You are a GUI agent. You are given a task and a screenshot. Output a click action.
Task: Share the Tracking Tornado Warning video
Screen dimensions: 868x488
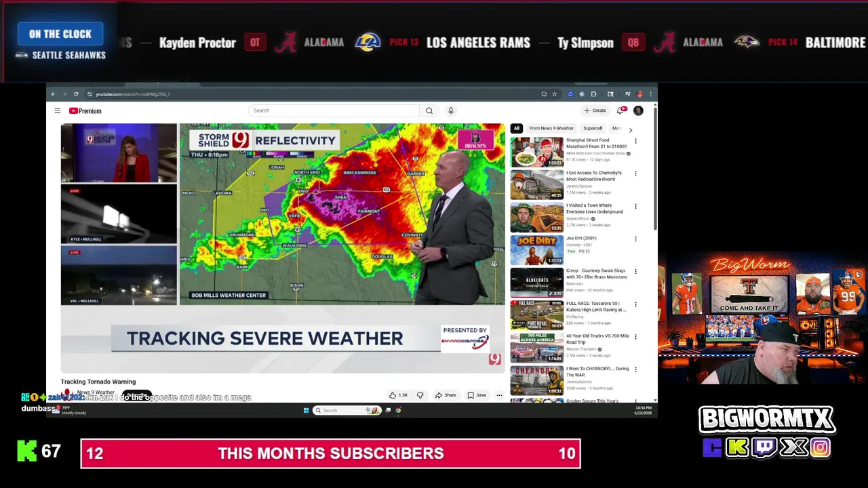click(x=446, y=395)
